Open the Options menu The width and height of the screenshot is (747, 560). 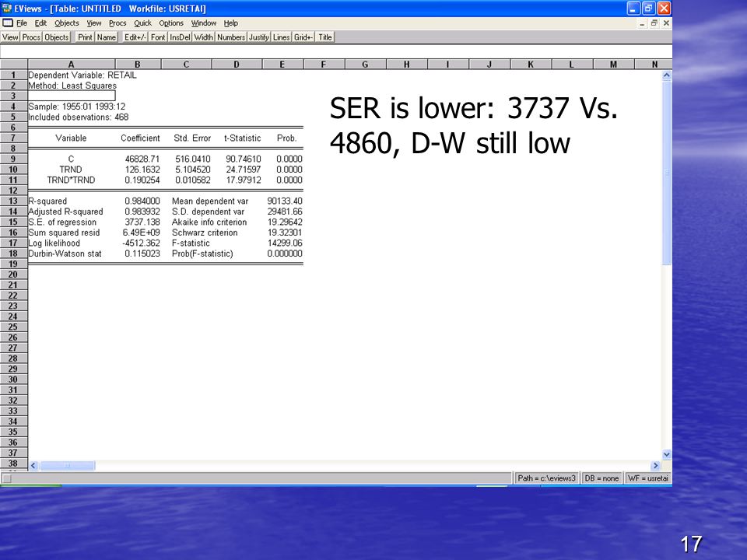171,23
